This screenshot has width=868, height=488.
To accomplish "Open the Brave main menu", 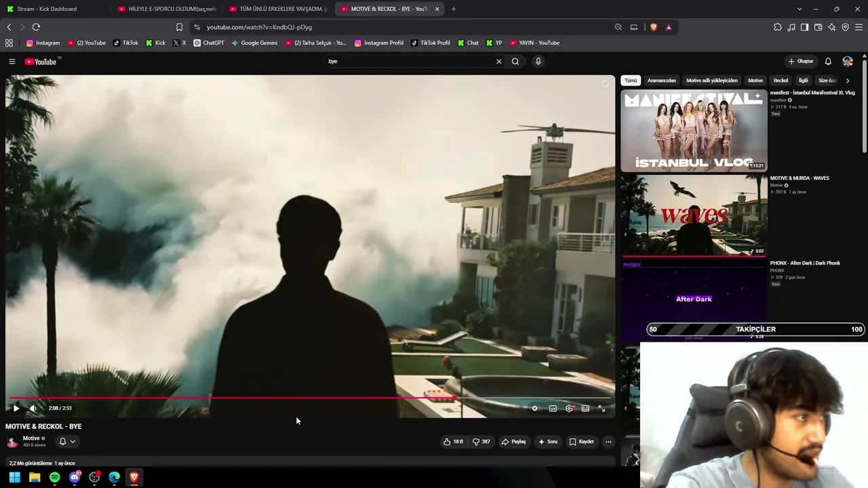I will (859, 27).
